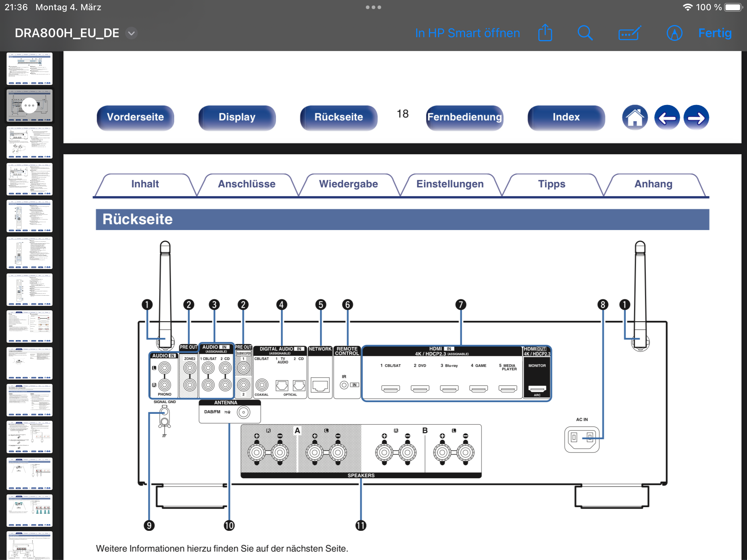Tap the Wi-Fi status icon
The image size is (747, 560).
point(688,7)
